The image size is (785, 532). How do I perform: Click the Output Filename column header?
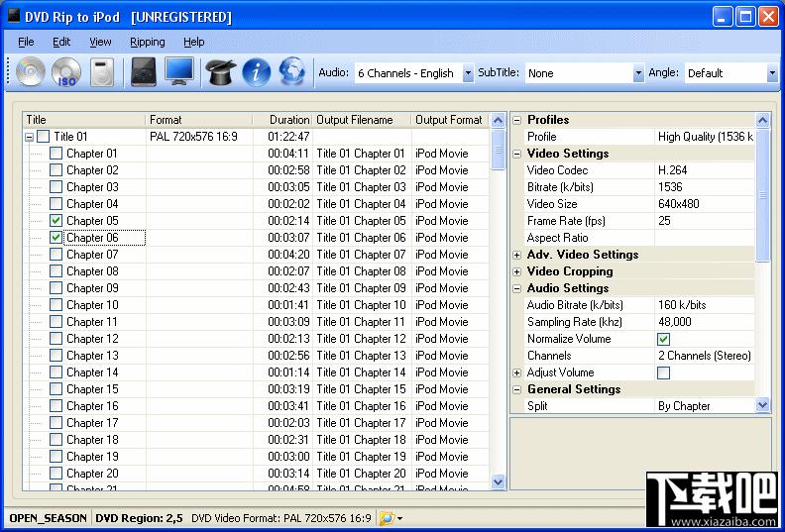click(362, 120)
